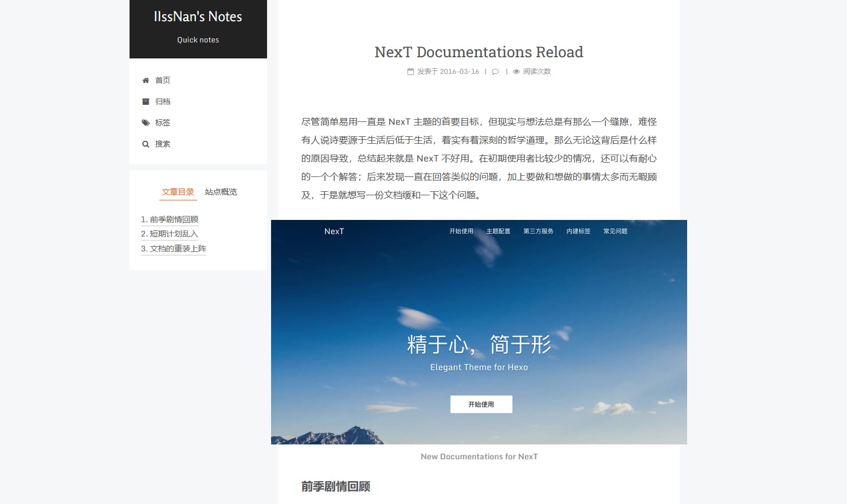
Task: Open 内建标签 from the banner navigation
Action: pyautogui.click(x=578, y=231)
